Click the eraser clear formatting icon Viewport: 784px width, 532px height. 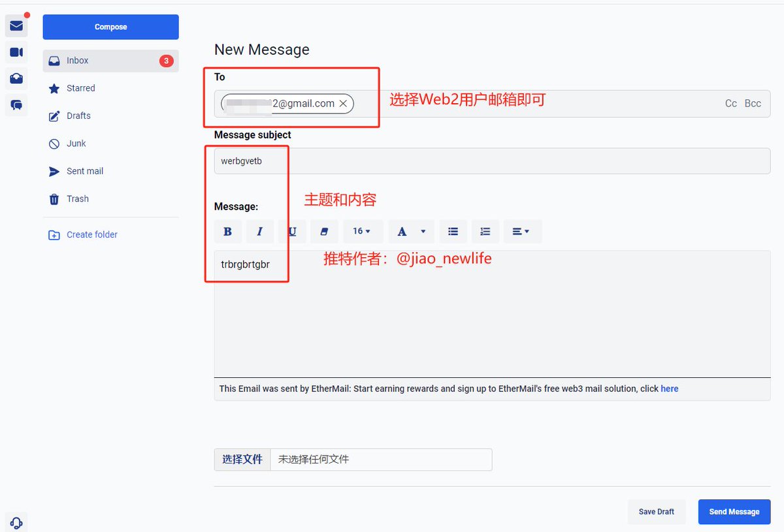325,231
